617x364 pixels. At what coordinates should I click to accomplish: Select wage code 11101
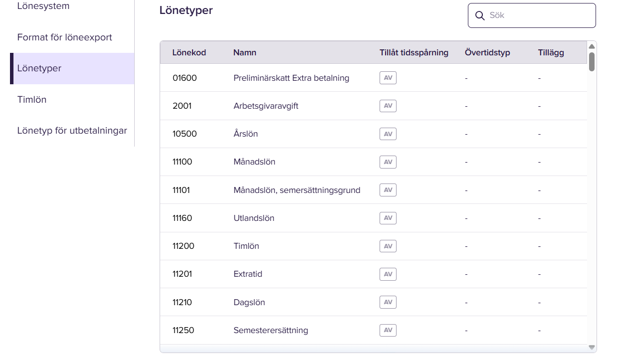pyautogui.click(x=181, y=190)
